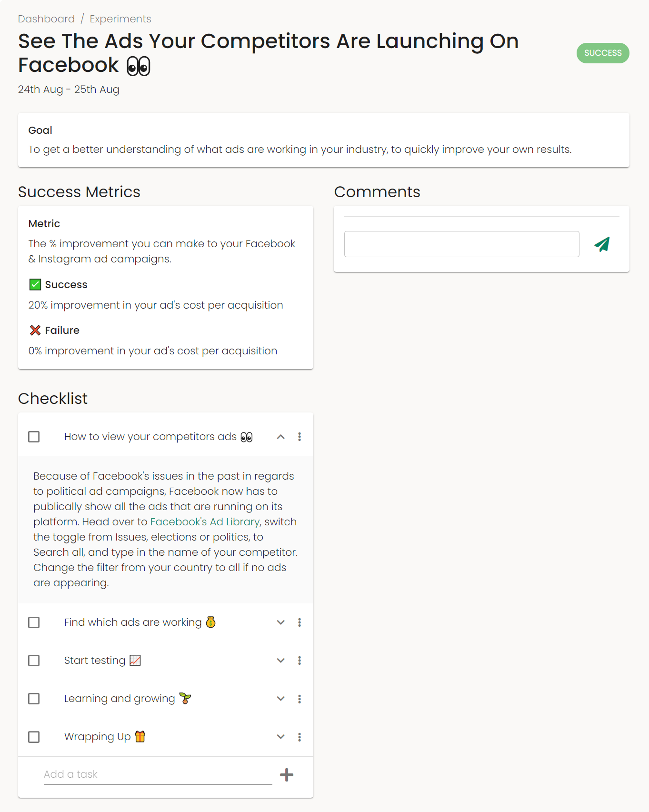Expand the 'Start testing' task
This screenshot has height=812, width=649.
pyautogui.click(x=281, y=661)
